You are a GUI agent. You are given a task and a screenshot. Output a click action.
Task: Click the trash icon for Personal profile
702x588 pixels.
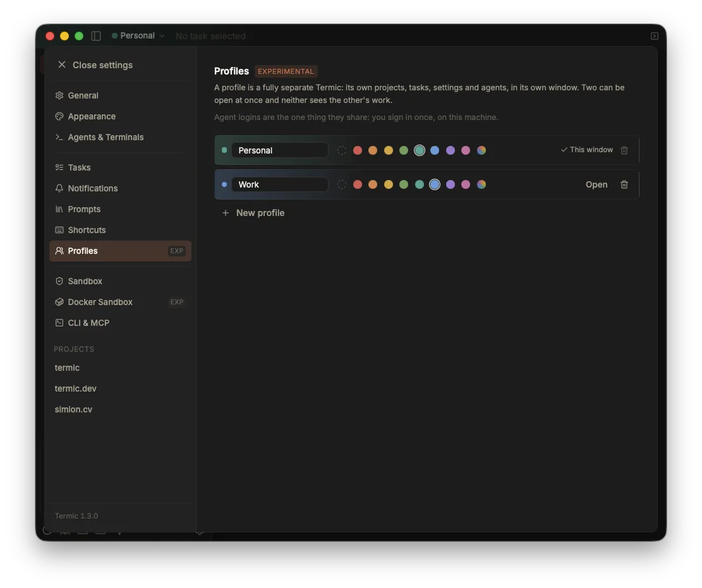coord(624,150)
